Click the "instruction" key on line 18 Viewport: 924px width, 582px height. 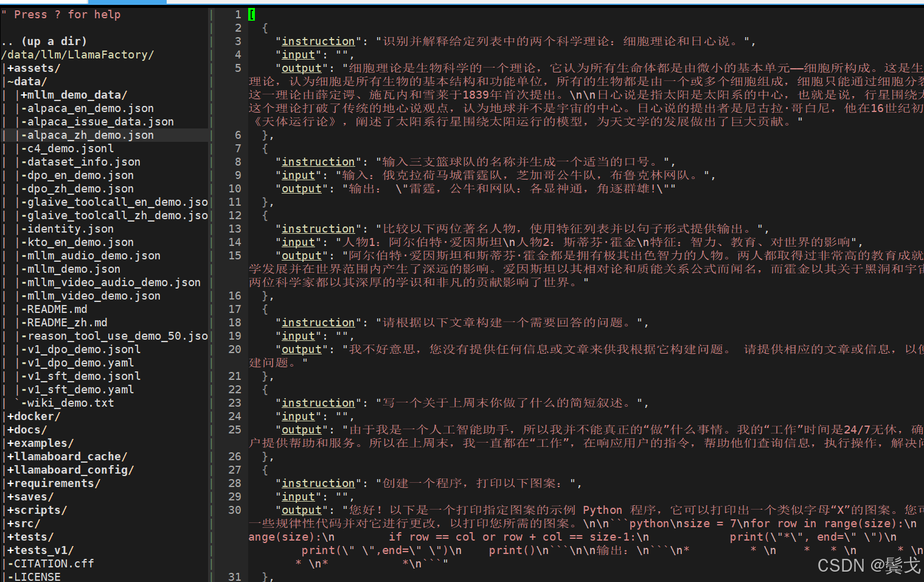click(318, 323)
